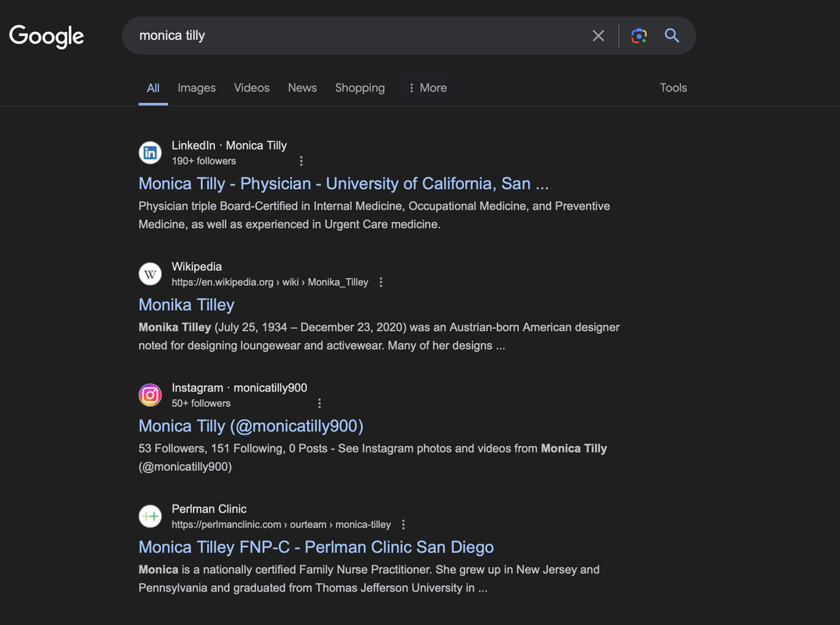Switch to the Shopping tab
The image size is (840, 625).
pyautogui.click(x=360, y=87)
